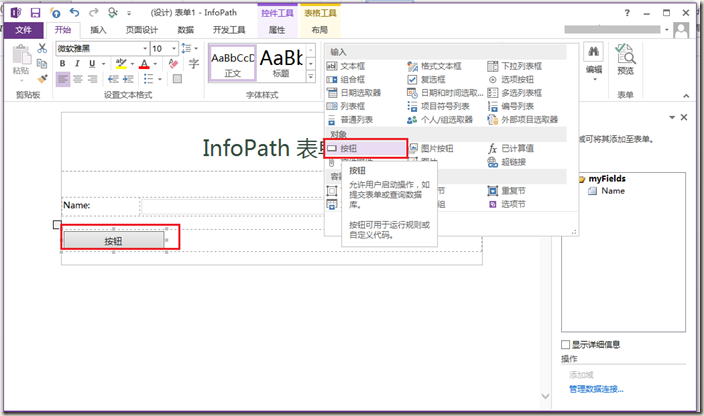
Task: Click the Name text input field
Action: click(233, 206)
